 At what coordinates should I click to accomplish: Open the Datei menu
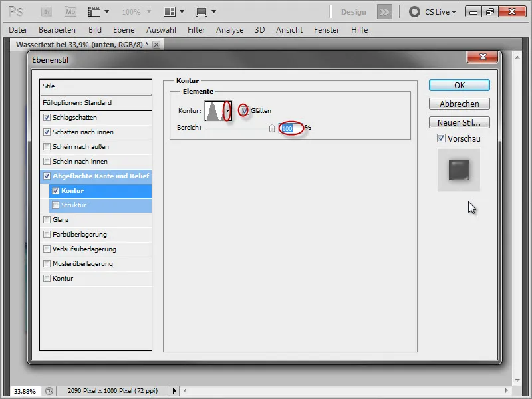coord(18,30)
